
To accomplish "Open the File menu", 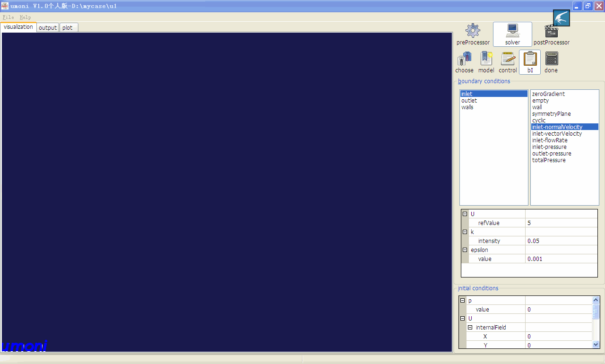I will click(x=8, y=17).
